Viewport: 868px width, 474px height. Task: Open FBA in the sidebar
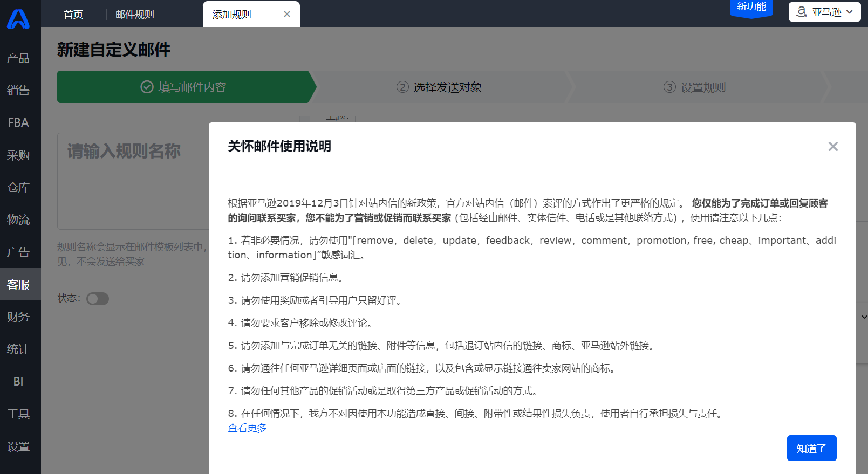(18, 123)
